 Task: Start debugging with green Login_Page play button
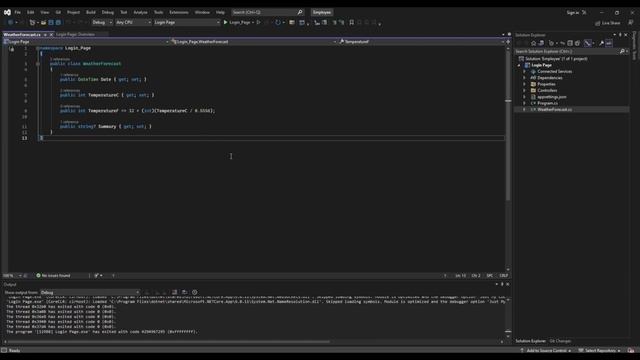(238, 22)
